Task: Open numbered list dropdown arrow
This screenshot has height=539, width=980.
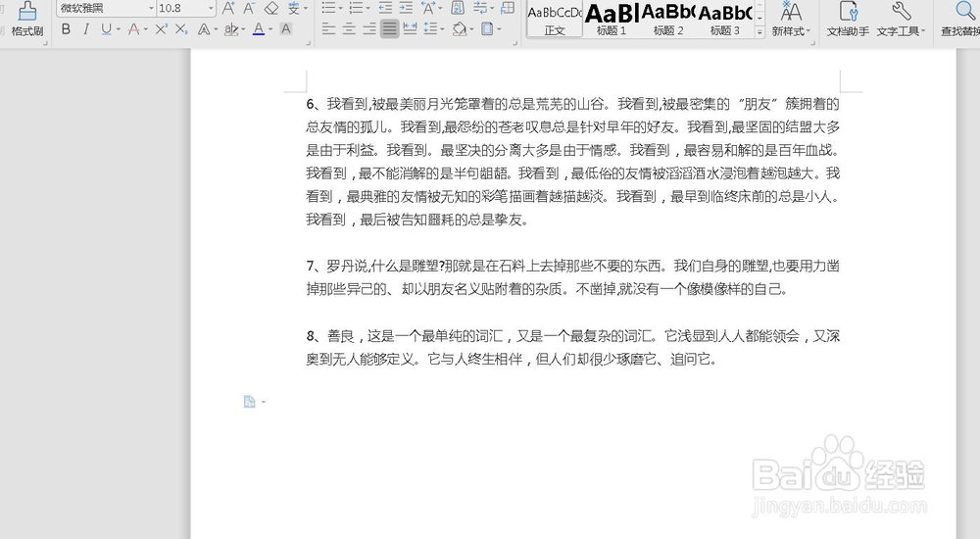Action: (367, 8)
